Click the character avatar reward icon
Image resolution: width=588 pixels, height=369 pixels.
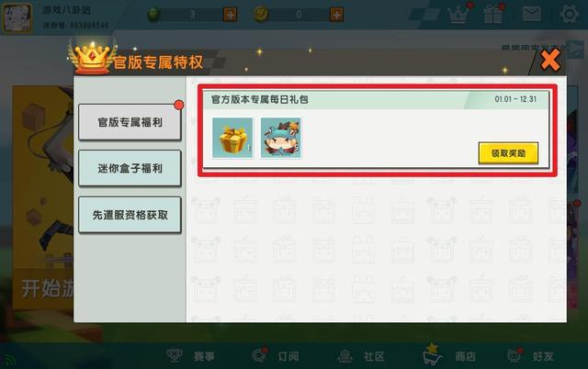tap(280, 138)
